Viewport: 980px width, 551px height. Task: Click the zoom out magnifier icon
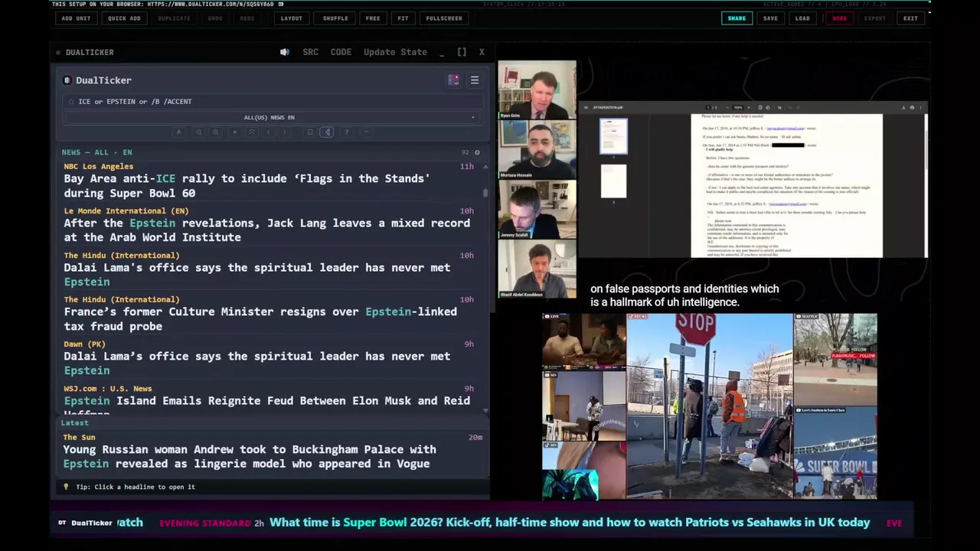[x=198, y=132]
